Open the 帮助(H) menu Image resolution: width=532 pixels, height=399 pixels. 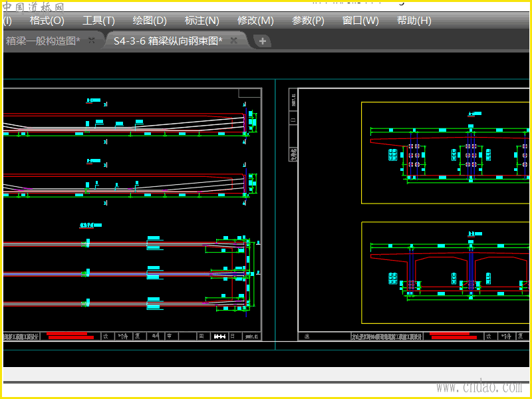click(x=414, y=21)
